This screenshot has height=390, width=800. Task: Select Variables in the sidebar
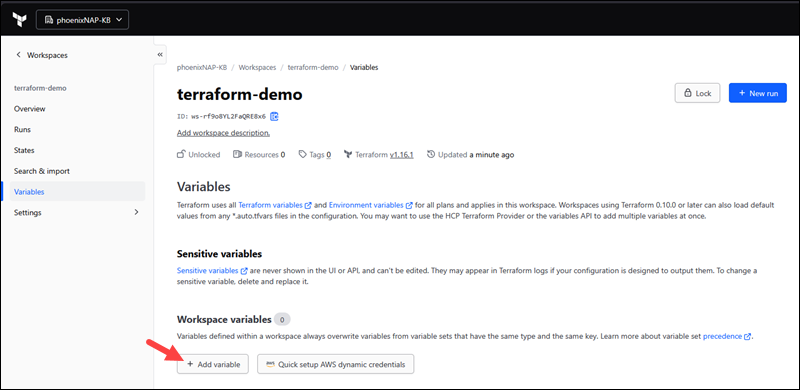pos(78,192)
